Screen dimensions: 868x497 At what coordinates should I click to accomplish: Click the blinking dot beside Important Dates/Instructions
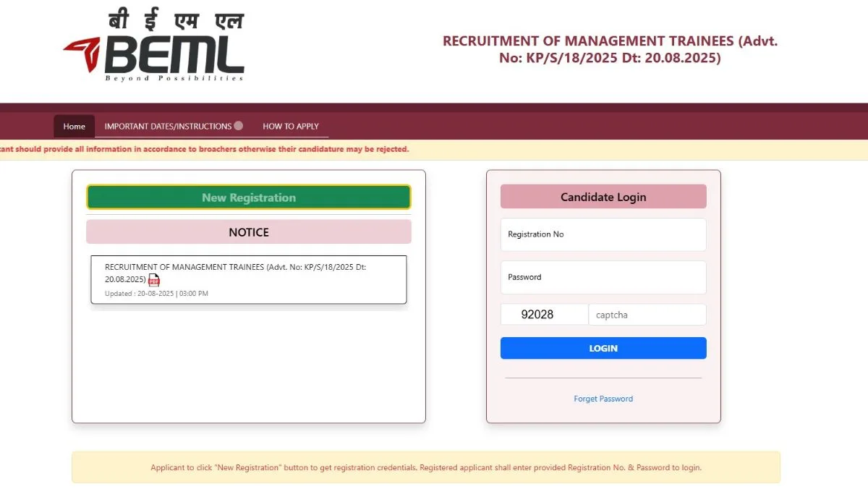[x=239, y=126]
